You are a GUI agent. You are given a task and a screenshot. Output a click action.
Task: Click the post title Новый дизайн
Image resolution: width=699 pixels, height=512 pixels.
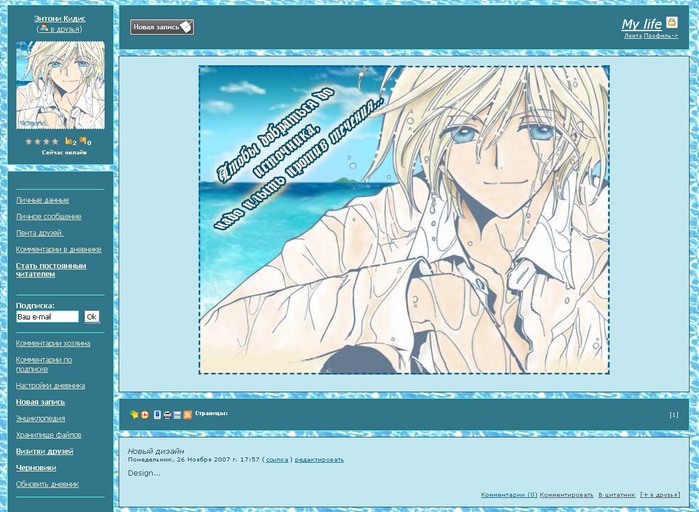156,451
